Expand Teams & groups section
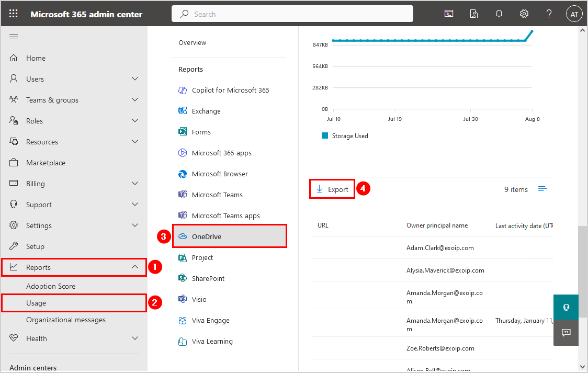Screen dimensions: 588x373 pyautogui.click(x=135, y=100)
